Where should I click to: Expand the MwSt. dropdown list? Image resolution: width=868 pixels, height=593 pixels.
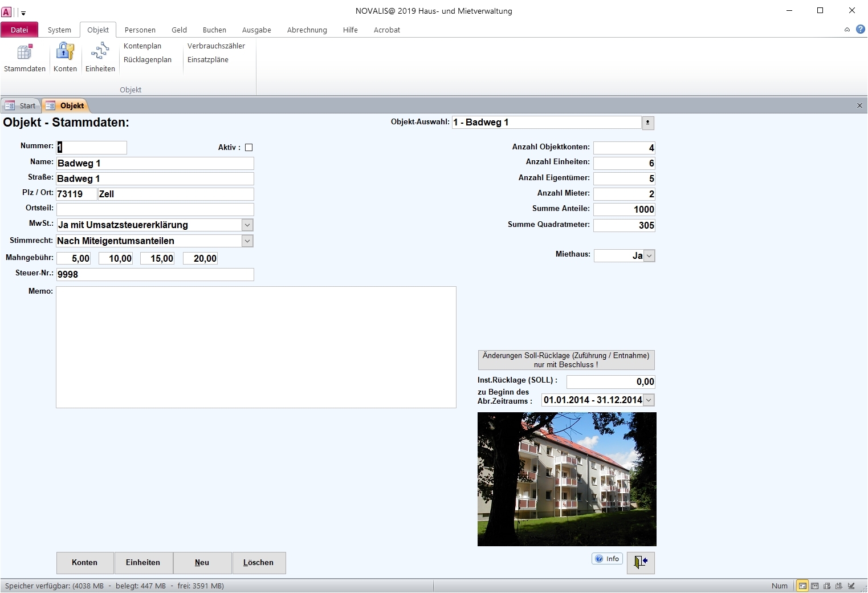click(x=247, y=225)
